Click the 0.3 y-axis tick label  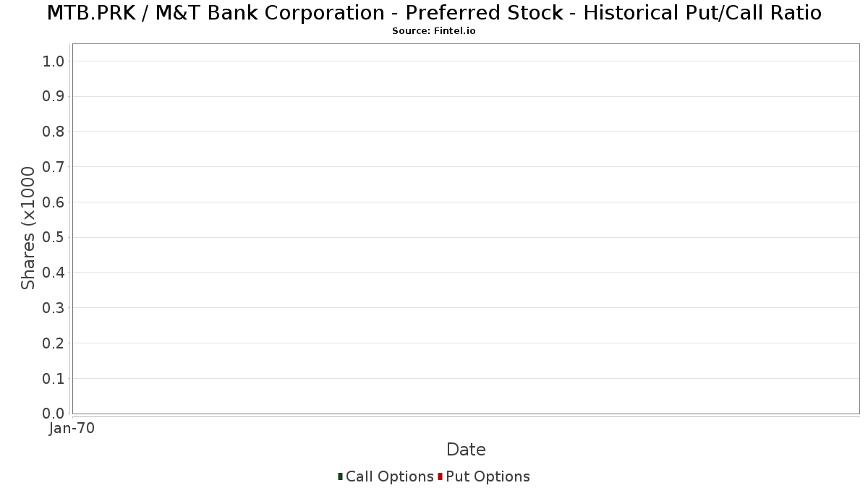pyautogui.click(x=54, y=308)
